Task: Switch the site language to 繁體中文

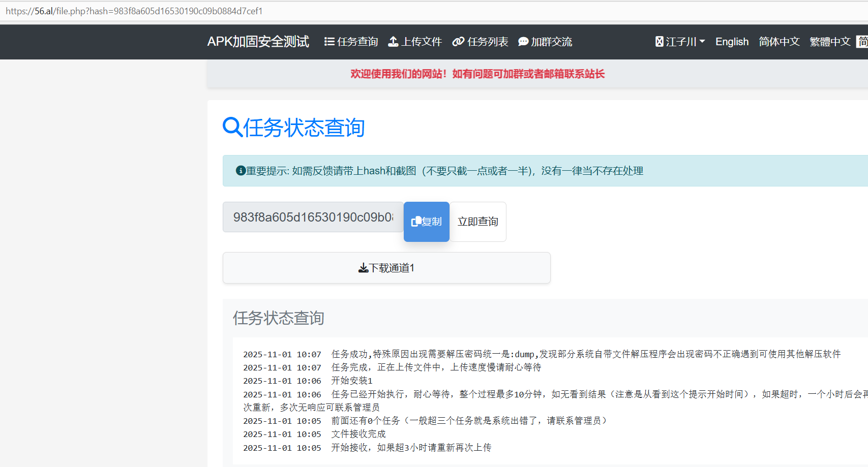Action: [830, 42]
